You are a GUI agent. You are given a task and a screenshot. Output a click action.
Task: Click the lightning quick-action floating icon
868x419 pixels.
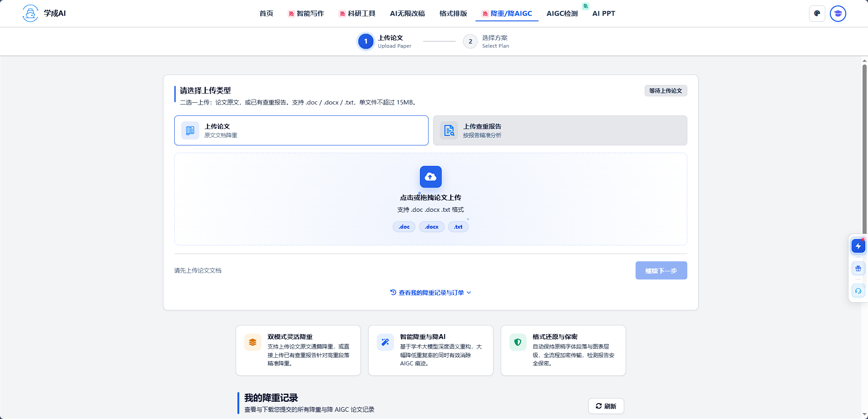click(x=858, y=246)
